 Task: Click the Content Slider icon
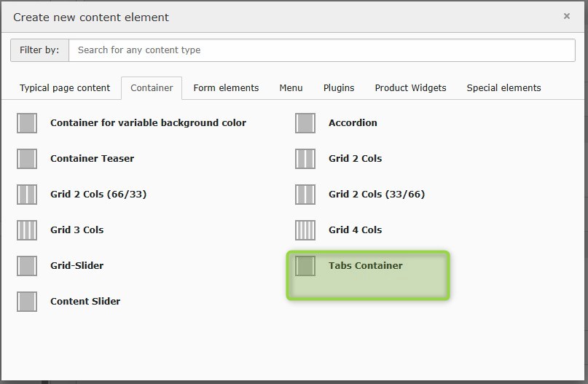tap(27, 302)
